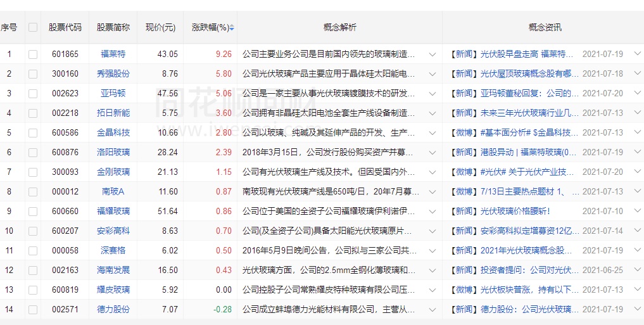Click the 概念资讯 column header
This screenshot has width=644, height=325.
click(545, 27)
